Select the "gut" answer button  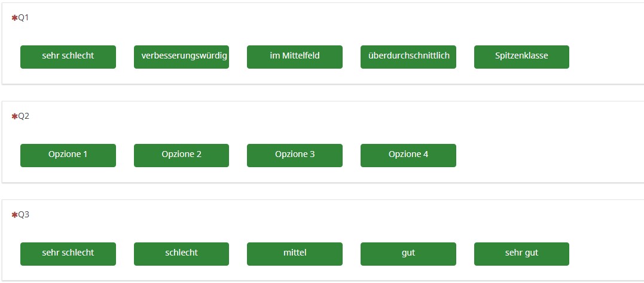[x=408, y=254]
